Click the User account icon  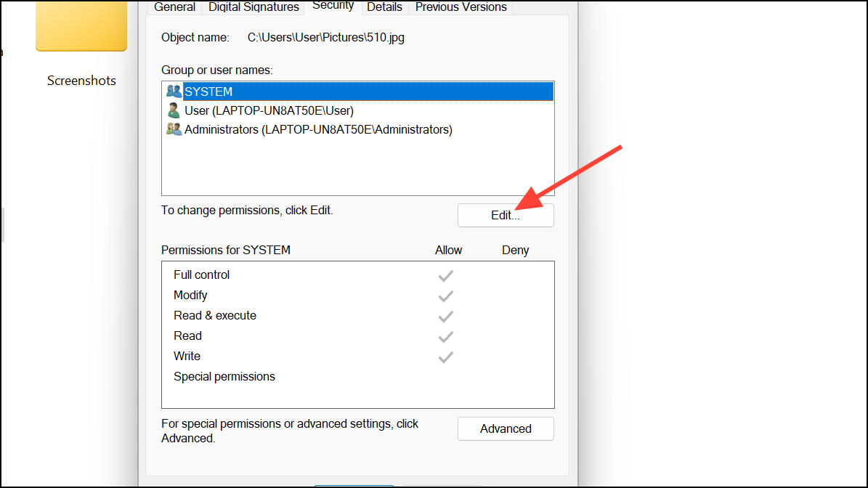click(174, 110)
